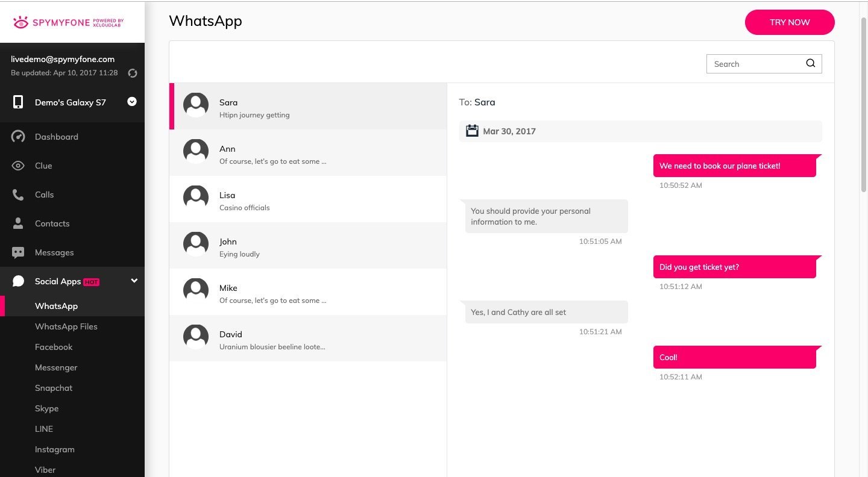Click message "We need to book our plane ticket!"
868x477 pixels.
(x=735, y=166)
